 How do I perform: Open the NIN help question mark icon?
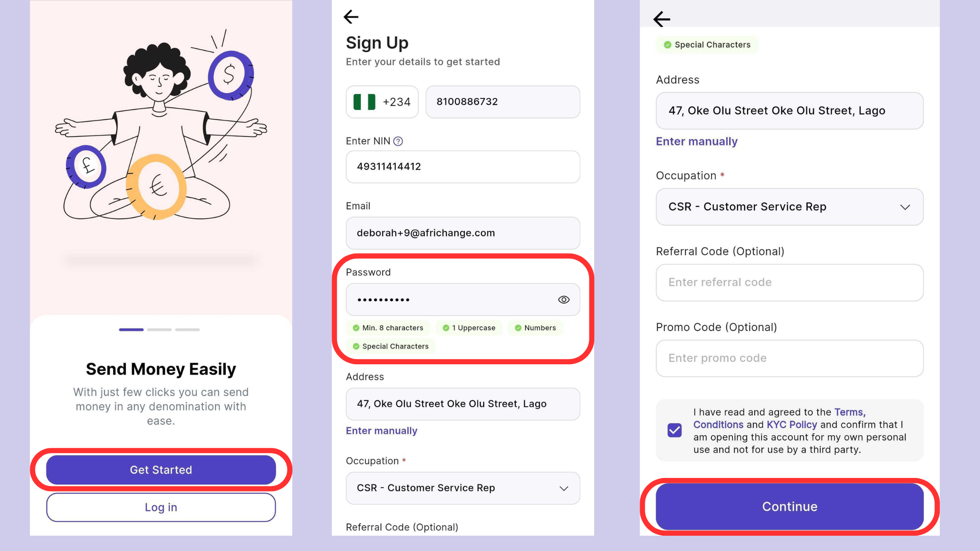(x=398, y=141)
